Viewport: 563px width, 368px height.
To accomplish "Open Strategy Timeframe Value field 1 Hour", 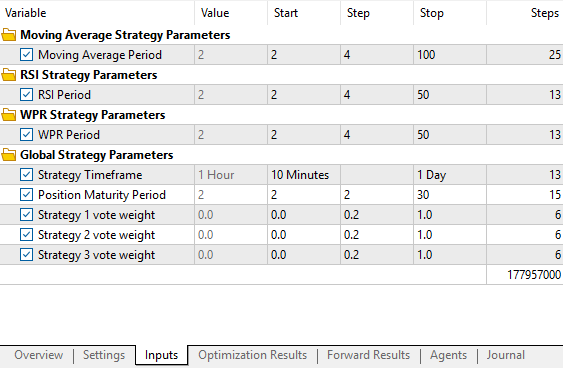I will [x=231, y=175].
